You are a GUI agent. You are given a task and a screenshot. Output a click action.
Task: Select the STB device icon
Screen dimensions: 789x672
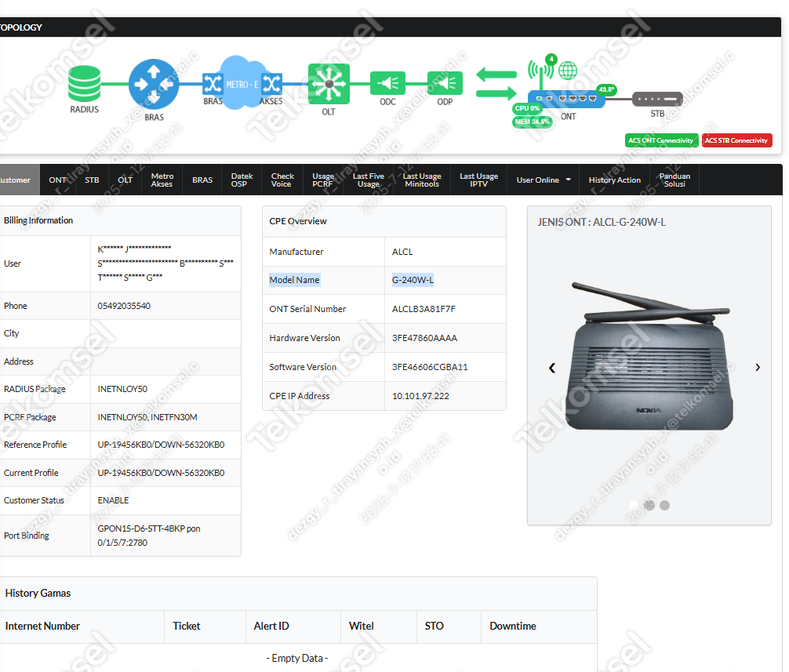pyautogui.click(x=657, y=99)
